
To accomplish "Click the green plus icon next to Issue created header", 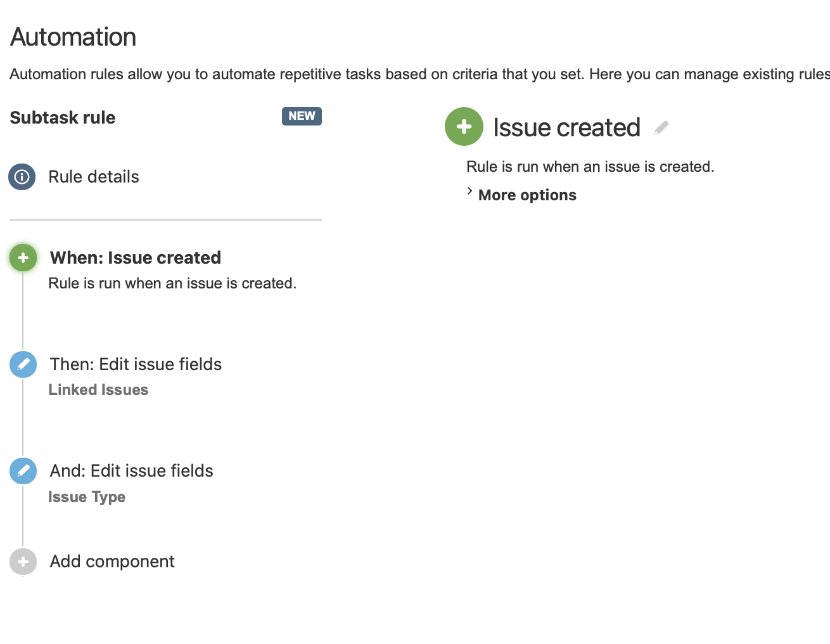I will click(464, 127).
